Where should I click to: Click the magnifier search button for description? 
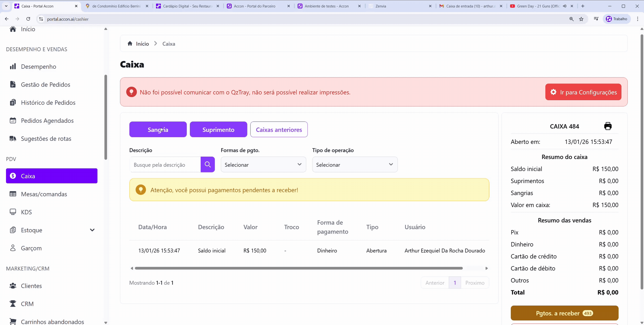208,165
